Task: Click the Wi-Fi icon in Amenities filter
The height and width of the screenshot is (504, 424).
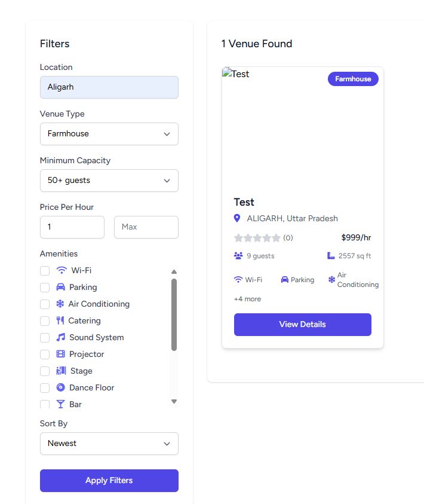Action: (x=62, y=270)
